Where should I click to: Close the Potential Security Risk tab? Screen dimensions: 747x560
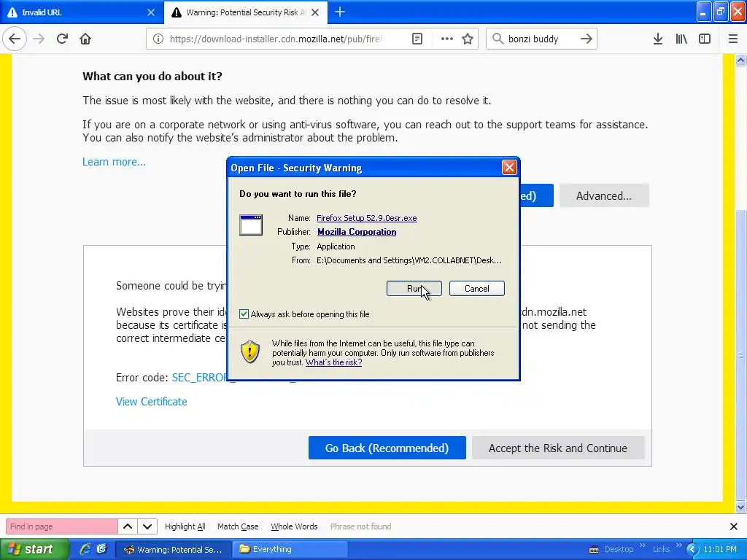point(315,12)
